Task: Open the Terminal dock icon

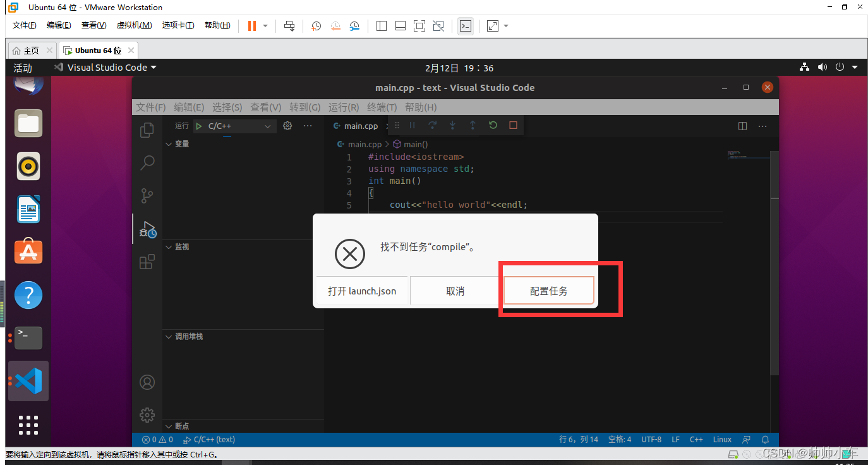Action: 28,338
